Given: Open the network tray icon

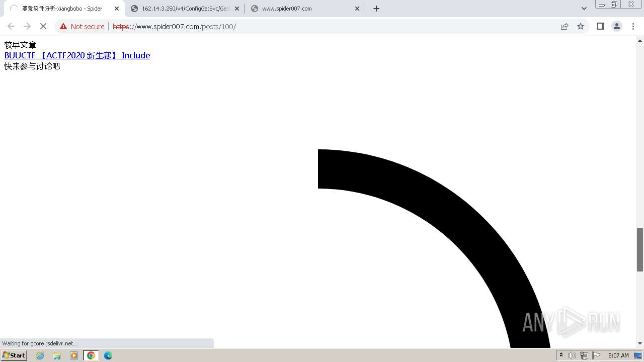Looking at the screenshot, I should click(x=584, y=355).
